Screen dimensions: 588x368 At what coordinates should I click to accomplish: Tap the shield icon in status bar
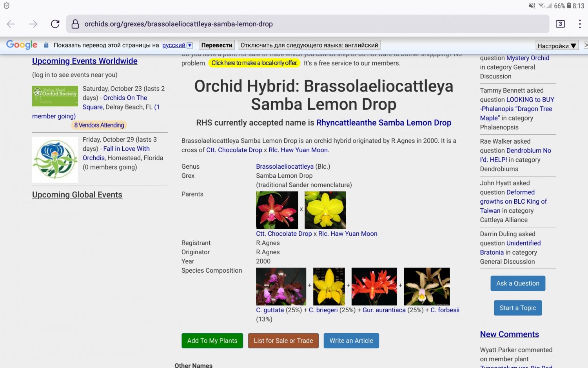click(6, 6)
